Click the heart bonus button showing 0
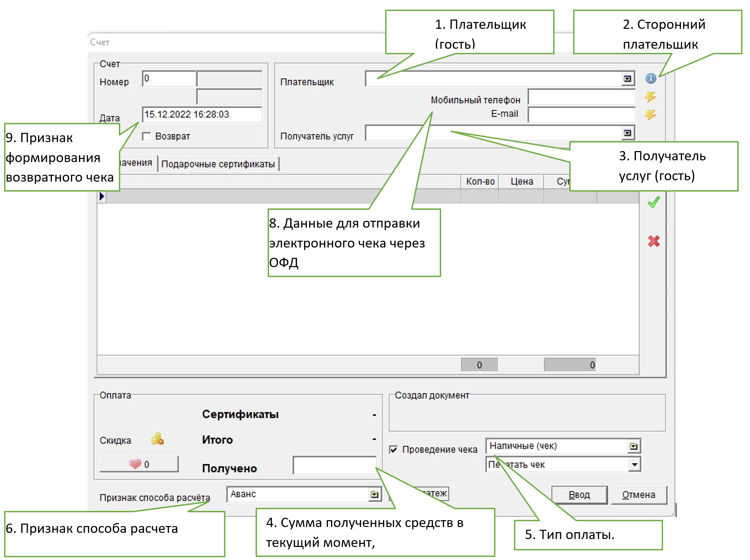Image resolution: width=750 pixels, height=560 pixels. point(139,464)
